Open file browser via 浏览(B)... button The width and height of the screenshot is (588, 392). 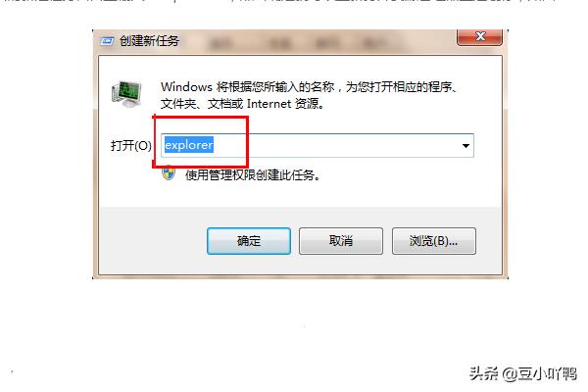pos(434,241)
